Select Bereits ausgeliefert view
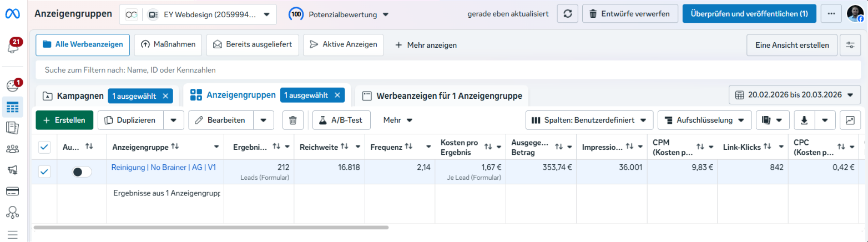Viewport: 868px width, 242px height. [253, 44]
